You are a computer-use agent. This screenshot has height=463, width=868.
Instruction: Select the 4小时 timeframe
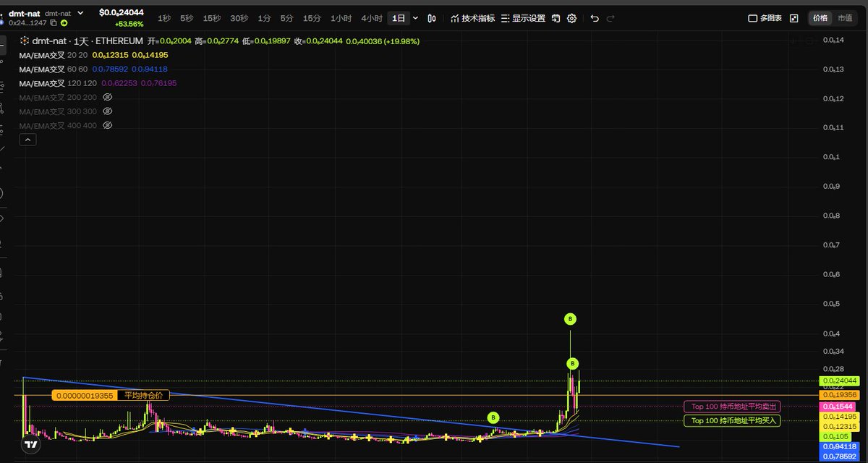click(x=372, y=18)
